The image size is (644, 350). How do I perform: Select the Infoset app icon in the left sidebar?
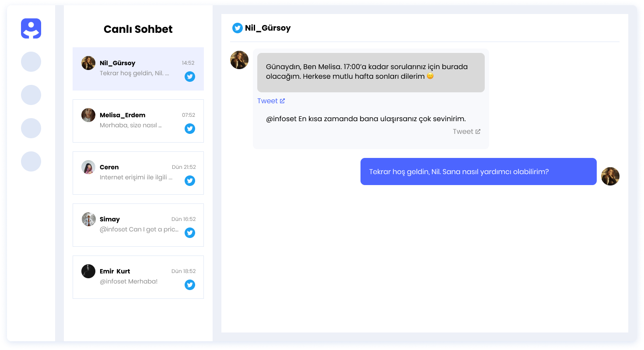click(x=31, y=28)
